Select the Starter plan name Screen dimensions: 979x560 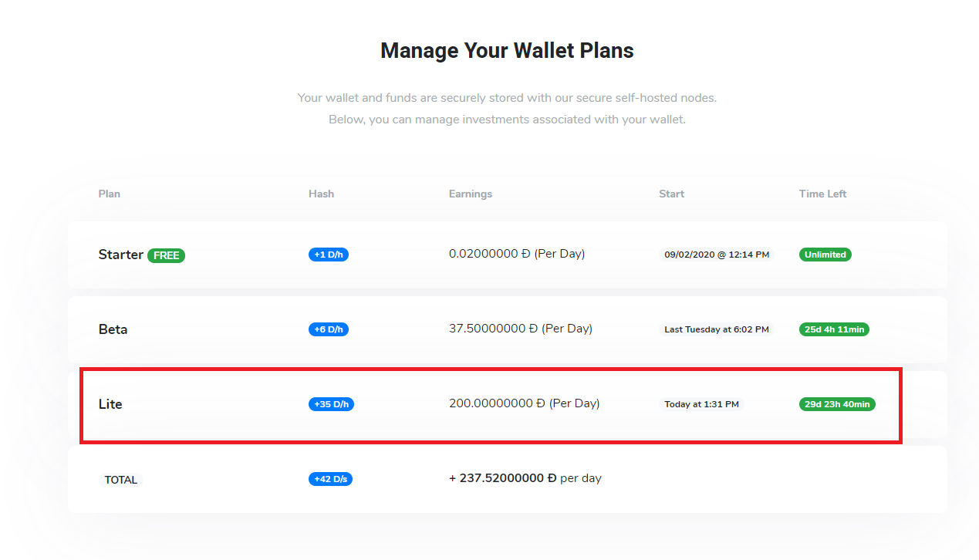pyautogui.click(x=121, y=255)
